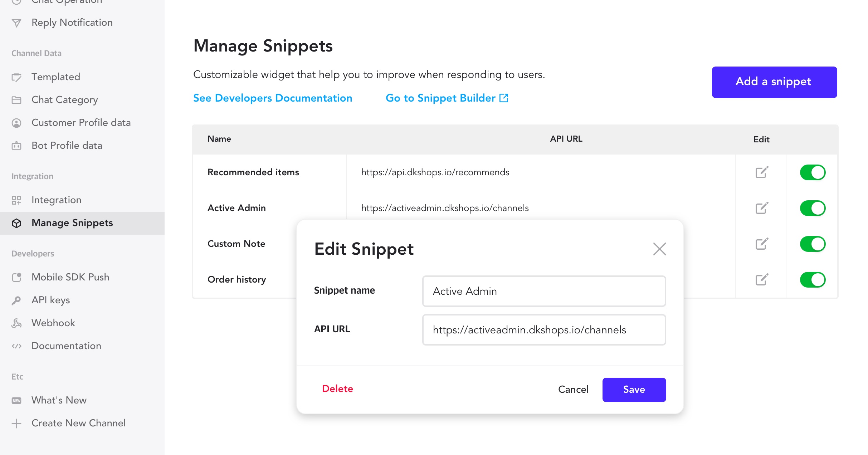Image resolution: width=868 pixels, height=455 pixels.
Task: Open Go to Snippet Builder link
Action: pos(447,98)
